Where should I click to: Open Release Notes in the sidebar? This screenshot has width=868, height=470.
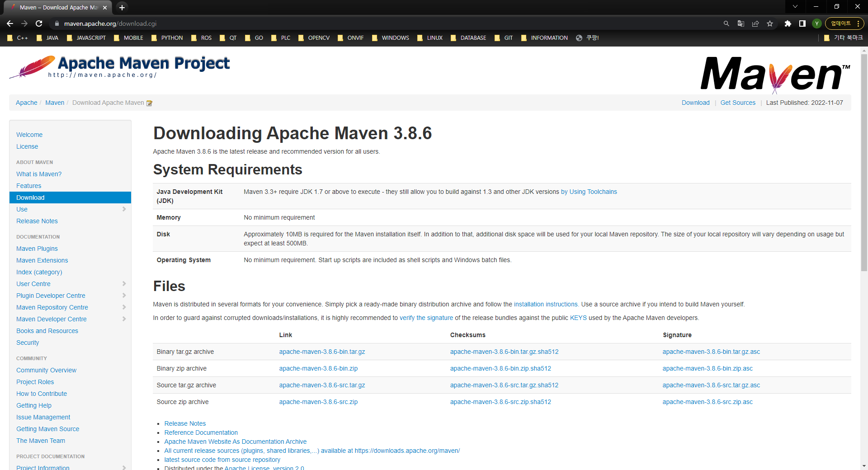37,221
